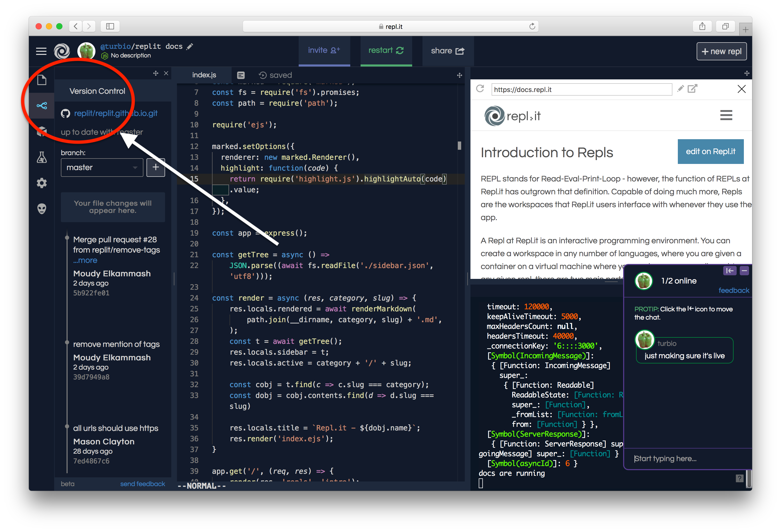Click the invite button
The height and width of the screenshot is (532, 781).
point(324,51)
